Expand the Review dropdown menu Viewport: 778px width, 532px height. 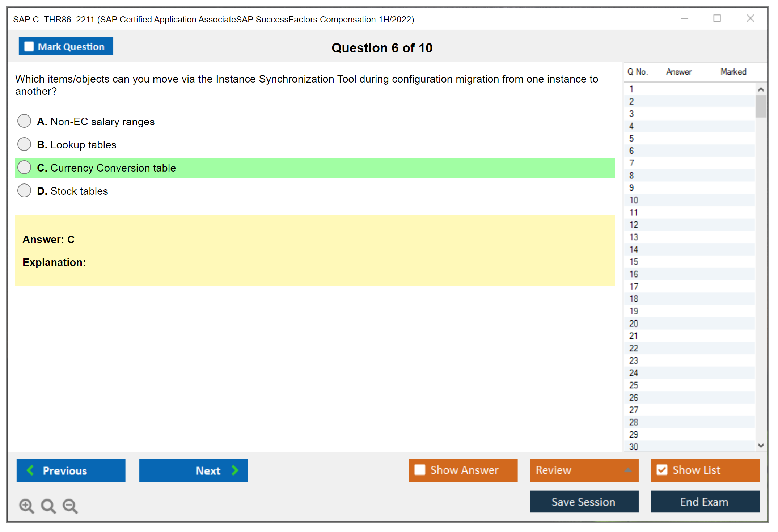tap(628, 470)
